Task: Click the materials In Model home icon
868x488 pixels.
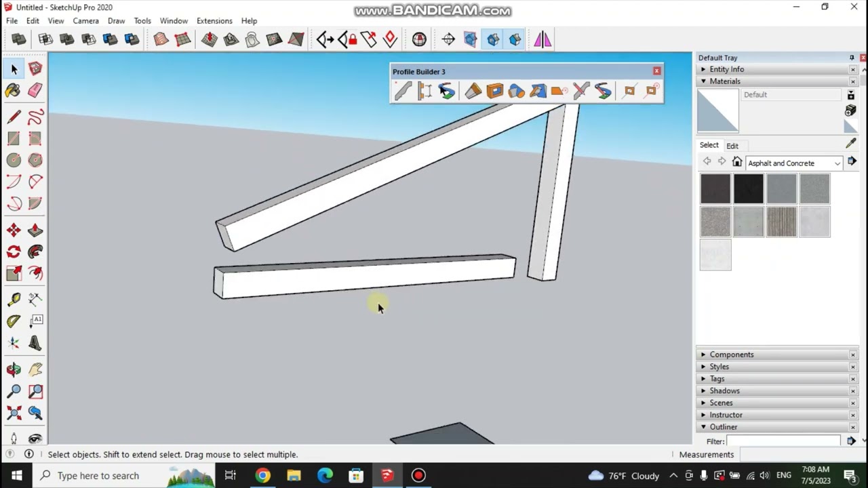Action: point(737,162)
